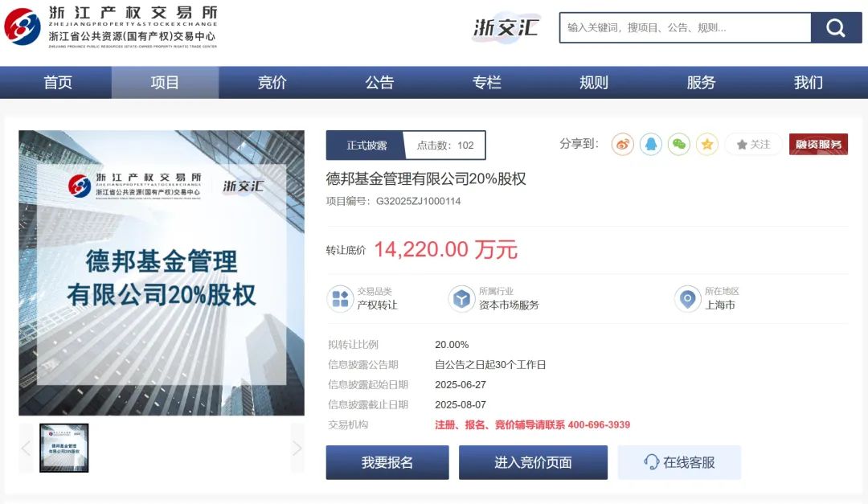The image size is (868, 504).
Task: Share the listing to Weibo
Action: [621, 144]
